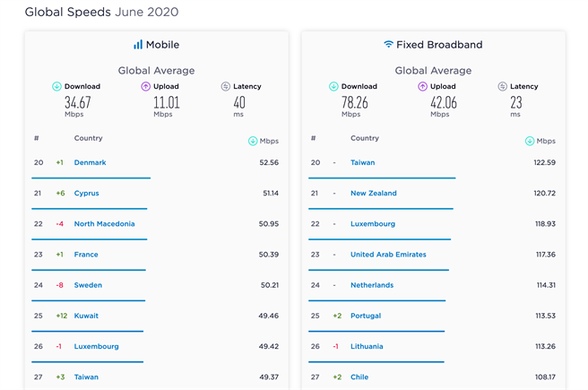The width and height of the screenshot is (588, 390).
Task: Click the Fixed Broadband Download icon
Action: [333, 87]
